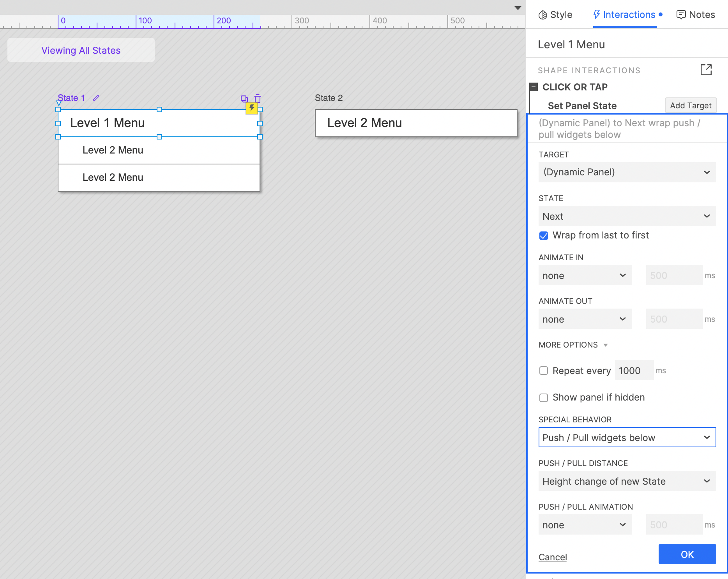728x579 pixels.
Task: Uncheck Wrap from last to first
Action: click(x=544, y=236)
